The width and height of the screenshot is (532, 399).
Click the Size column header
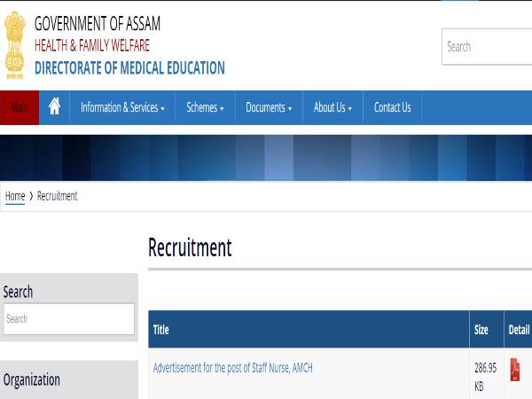[481, 330]
